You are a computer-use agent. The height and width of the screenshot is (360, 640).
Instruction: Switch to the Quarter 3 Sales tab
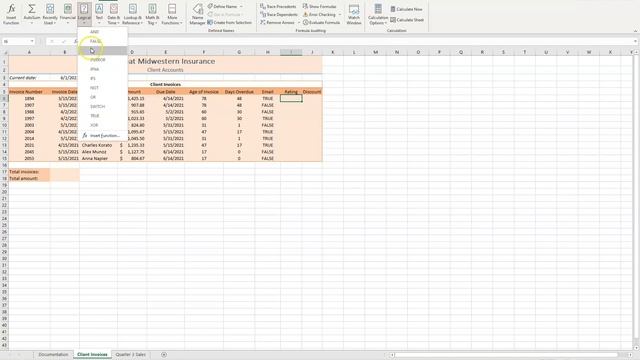tap(131, 355)
